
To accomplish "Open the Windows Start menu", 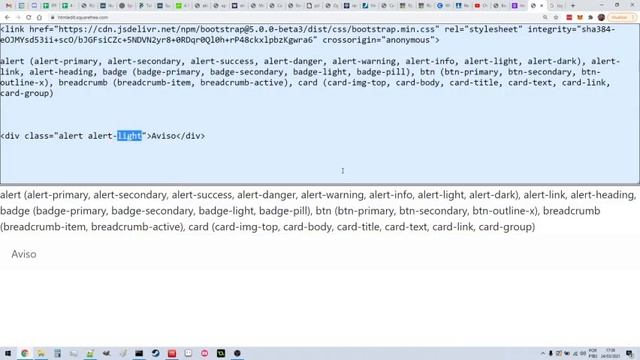I will pos(8,353).
